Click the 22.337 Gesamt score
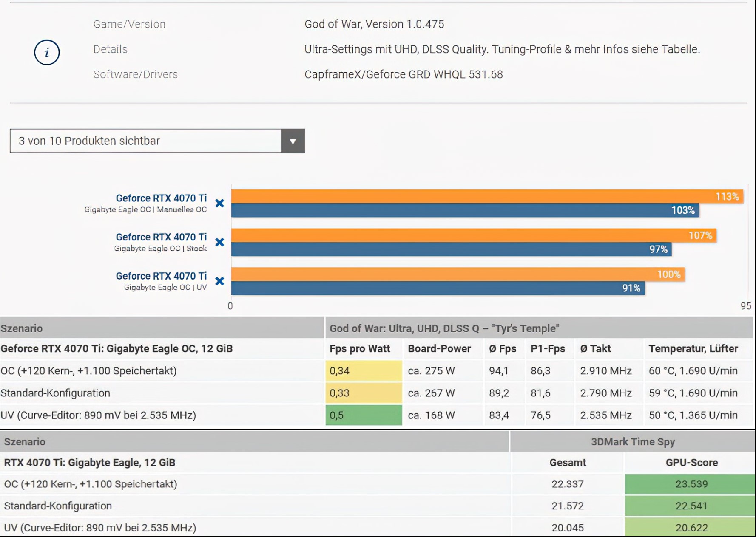The width and height of the screenshot is (756, 537). 568,484
